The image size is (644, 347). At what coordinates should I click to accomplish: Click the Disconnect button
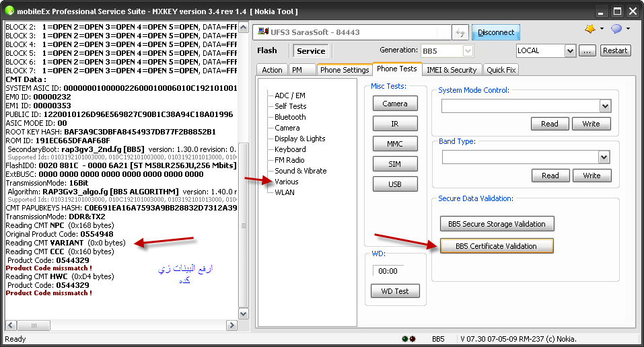(x=496, y=32)
